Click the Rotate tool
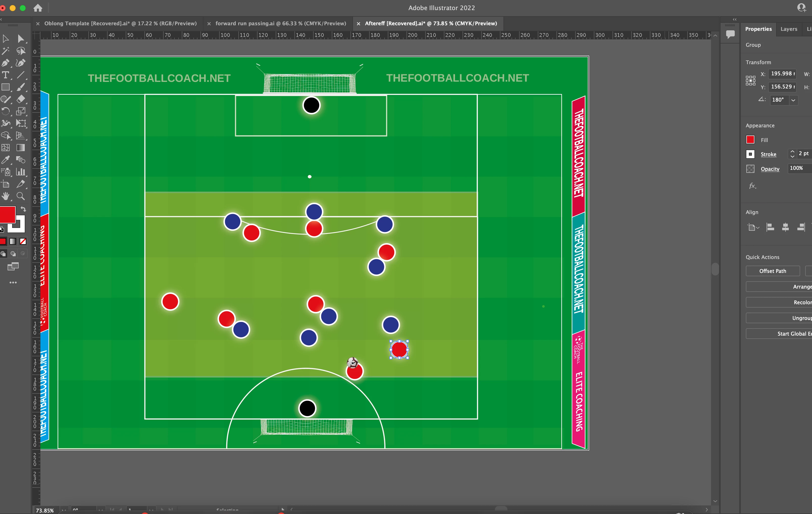The height and width of the screenshot is (514, 812). pyautogui.click(x=5, y=111)
